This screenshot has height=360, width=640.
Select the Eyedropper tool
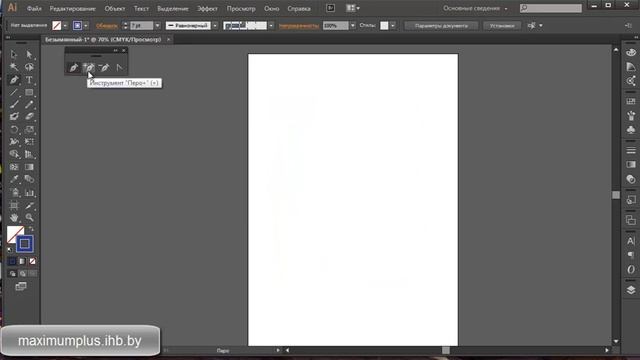pyautogui.click(x=14, y=179)
